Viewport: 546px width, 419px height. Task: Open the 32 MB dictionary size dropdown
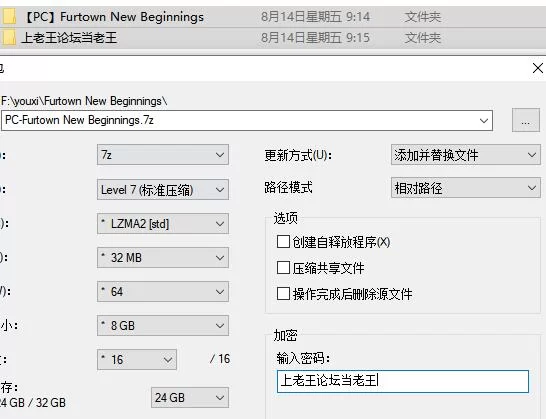click(163, 258)
